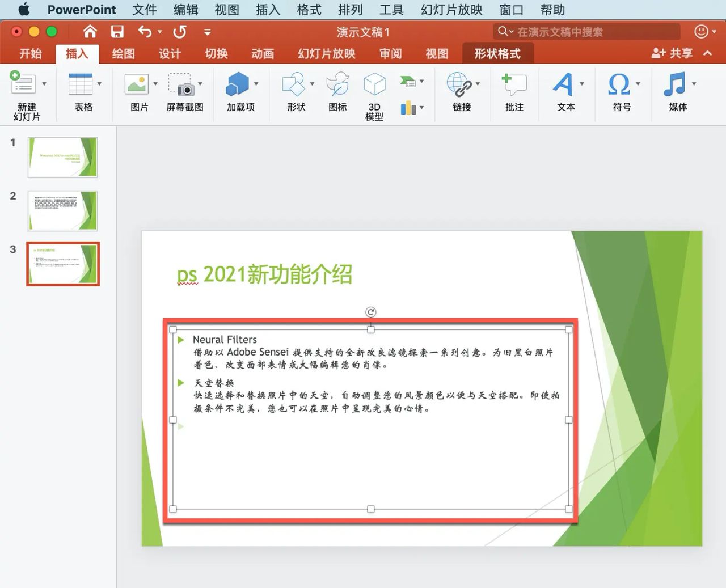Select slide 1 thumbnail
Image resolution: width=726 pixels, height=588 pixels.
(63, 157)
